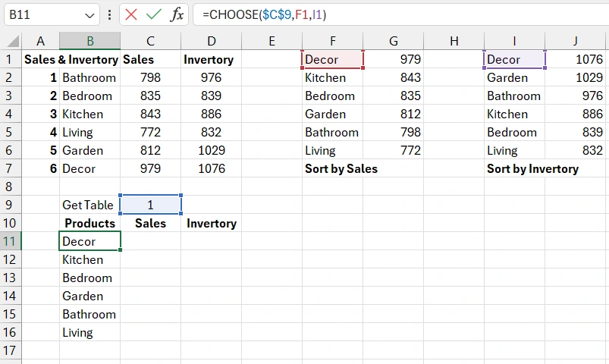609x364 pixels.
Task: Click the "Sort by Sales" label cell
Action: pyautogui.click(x=341, y=168)
